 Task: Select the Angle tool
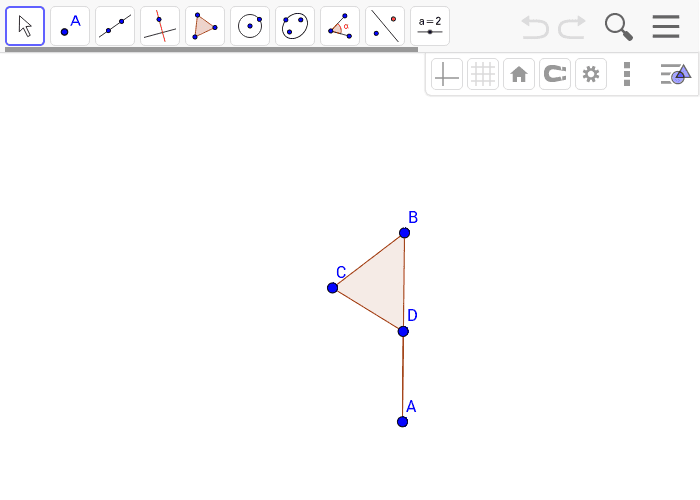point(340,26)
